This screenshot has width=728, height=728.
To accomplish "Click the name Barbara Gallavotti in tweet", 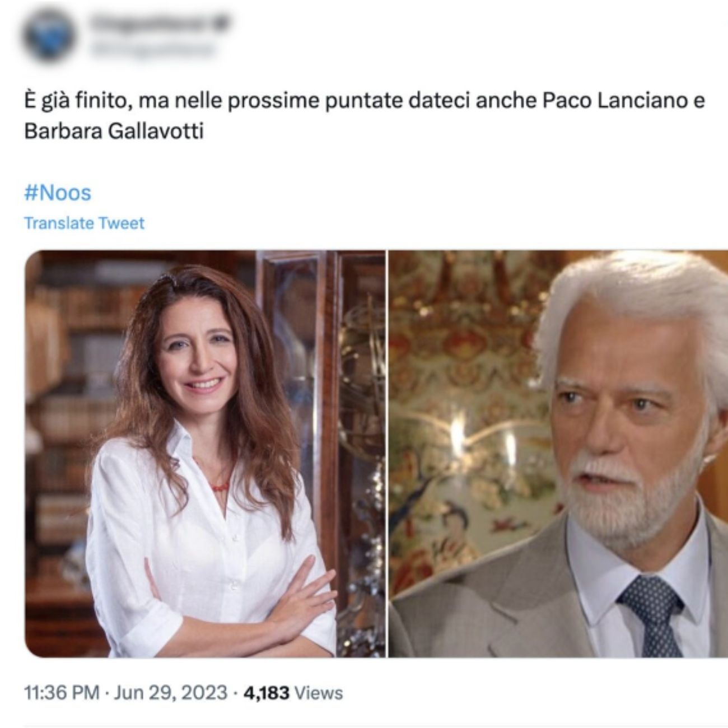I will [x=114, y=132].
